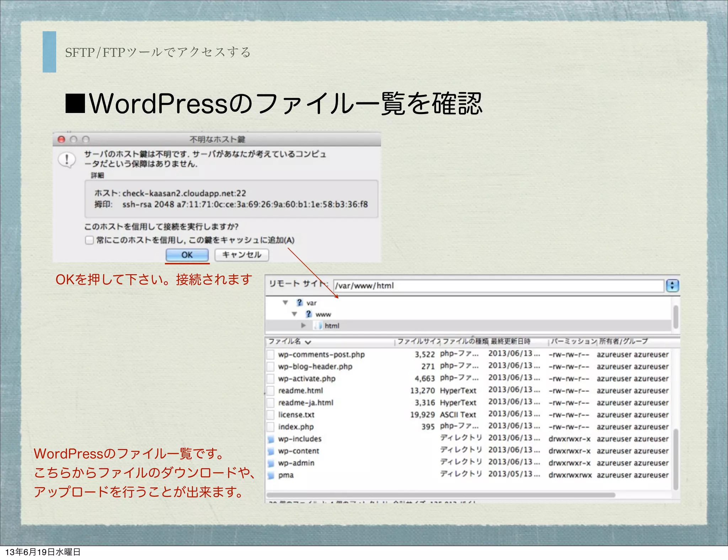Click the wp-blog-header.php file icon

pos(271,366)
